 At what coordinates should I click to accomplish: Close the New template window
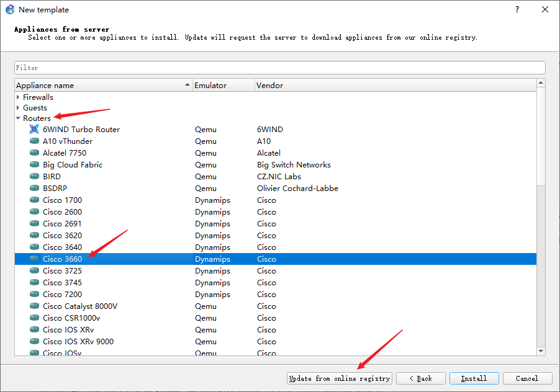pos(545,10)
